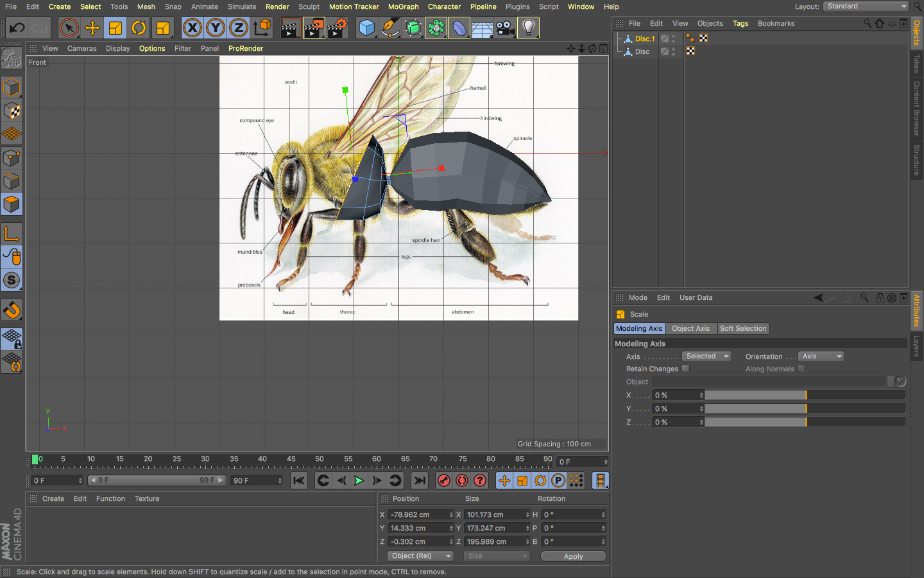Click the Render View clapperboard icon

(290, 28)
